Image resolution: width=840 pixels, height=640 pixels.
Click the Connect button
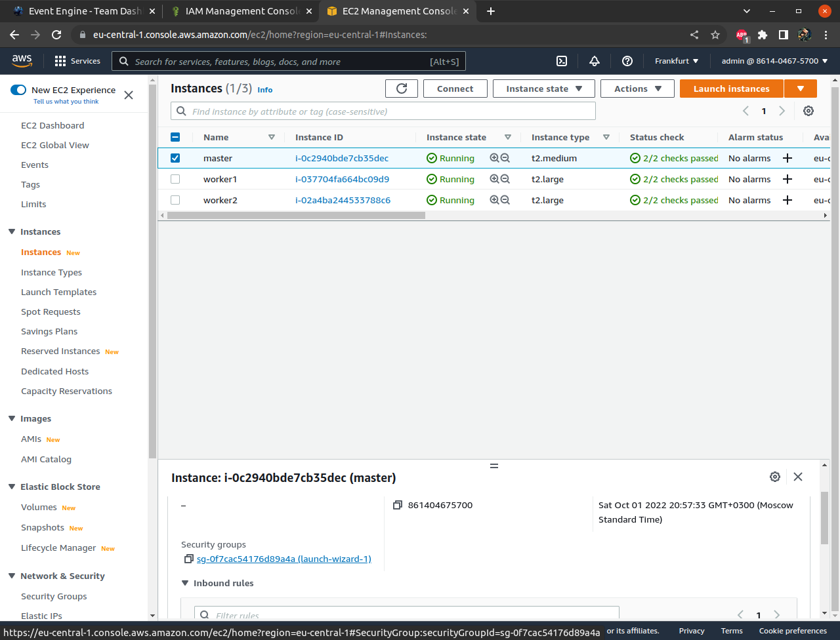coord(455,89)
